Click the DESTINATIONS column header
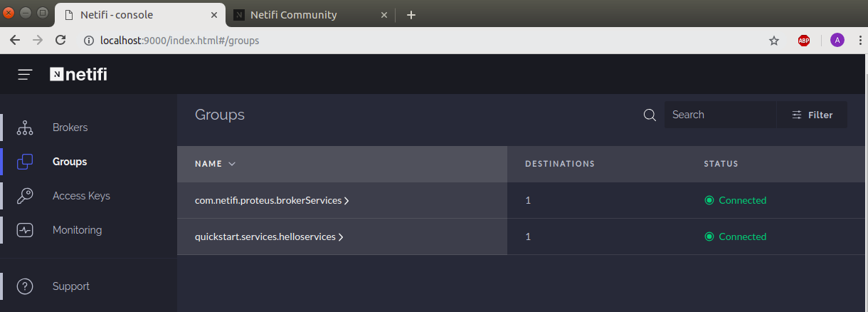Screen dimensions: 868x312 pos(560,164)
